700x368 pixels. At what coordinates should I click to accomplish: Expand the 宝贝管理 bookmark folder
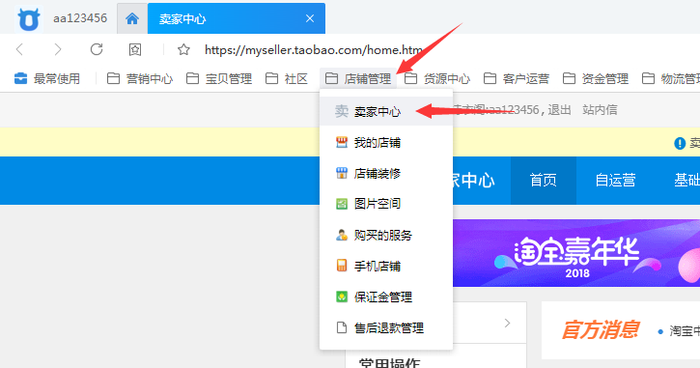(x=219, y=79)
